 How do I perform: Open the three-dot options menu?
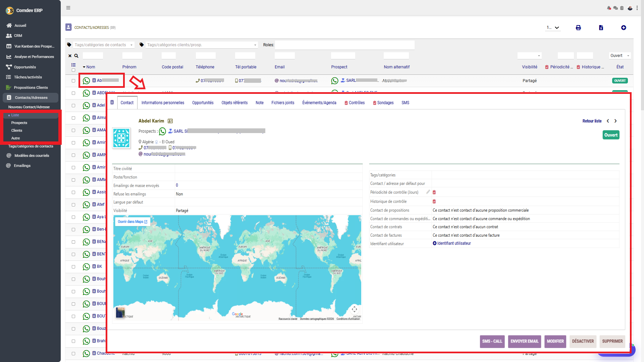[x=637, y=8]
